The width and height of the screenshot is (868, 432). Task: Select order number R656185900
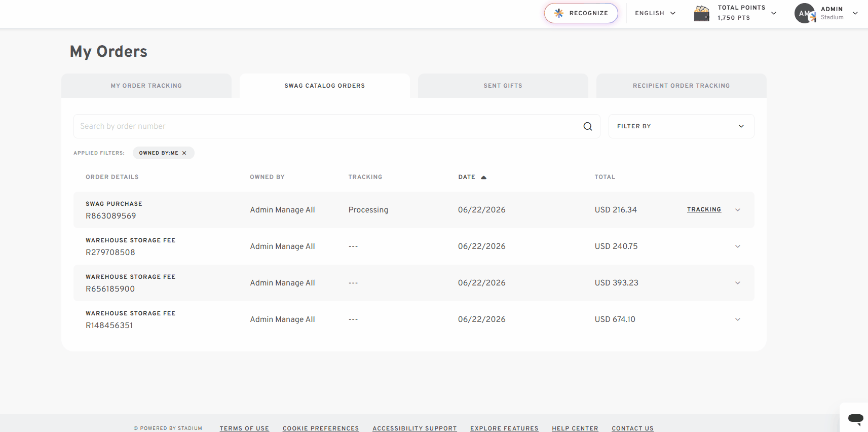tap(110, 289)
